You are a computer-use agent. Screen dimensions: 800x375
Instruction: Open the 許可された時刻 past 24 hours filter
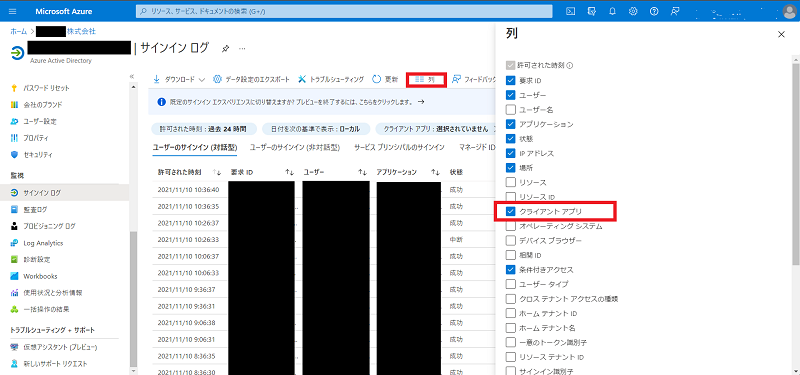pos(204,129)
